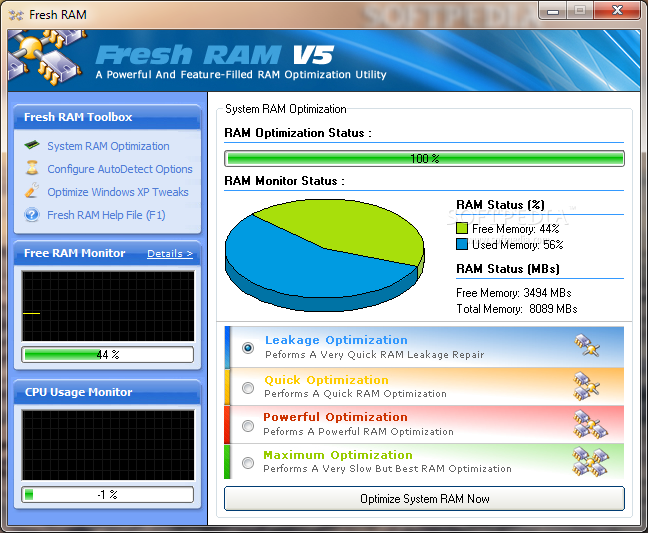Select the Powerful Optimization radio button

pos(248,426)
